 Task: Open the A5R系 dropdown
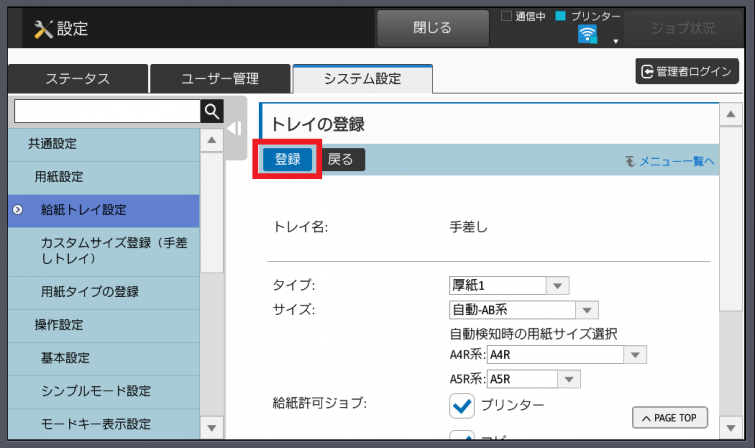click(x=534, y=379)
